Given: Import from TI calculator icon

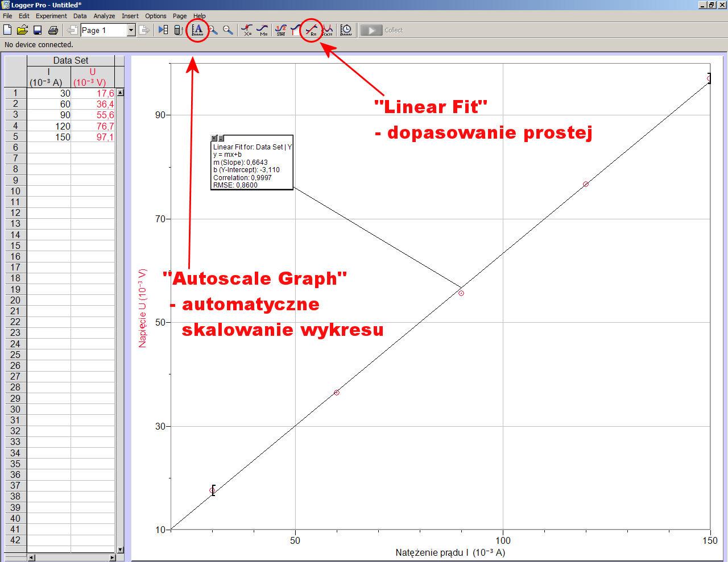Looking at the screenshot, I should pyautogui.click(x=177, y=30).
